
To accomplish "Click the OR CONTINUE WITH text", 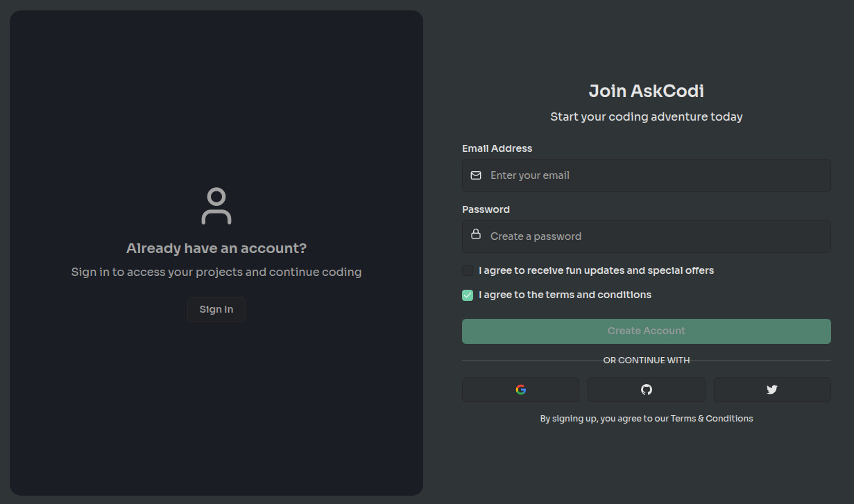I will tap(647, 360).
